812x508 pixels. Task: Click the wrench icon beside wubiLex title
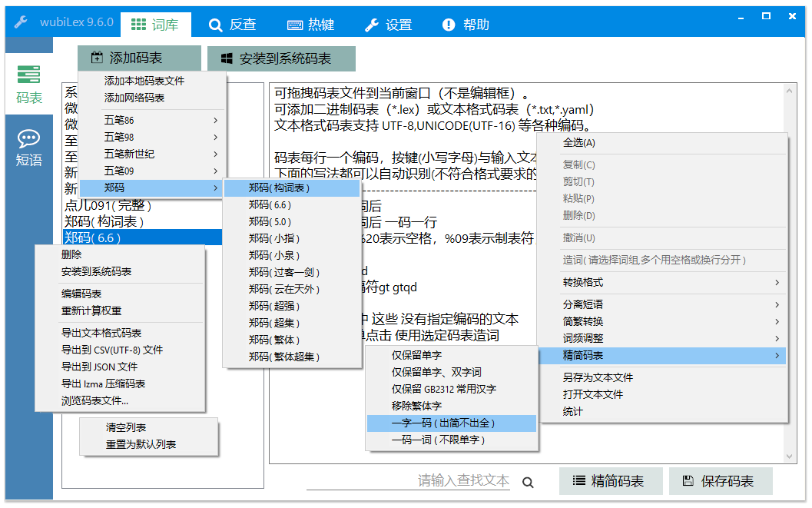pyautogui.click(x=21, y=22)
